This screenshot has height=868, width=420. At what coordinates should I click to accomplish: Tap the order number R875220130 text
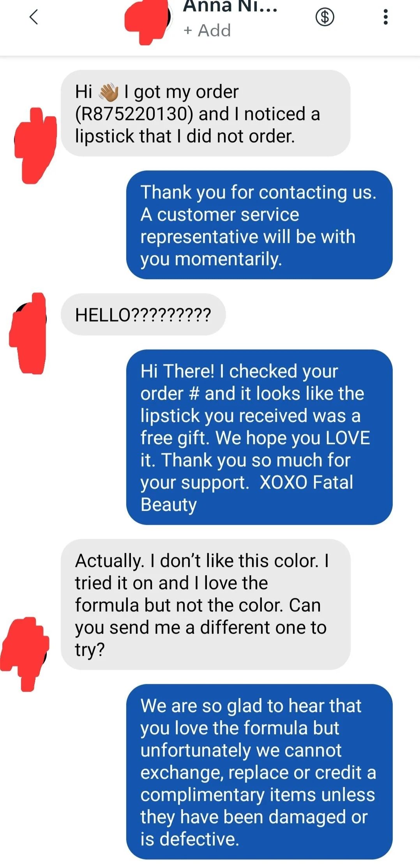pyautogui.click(x=134, y=114)
